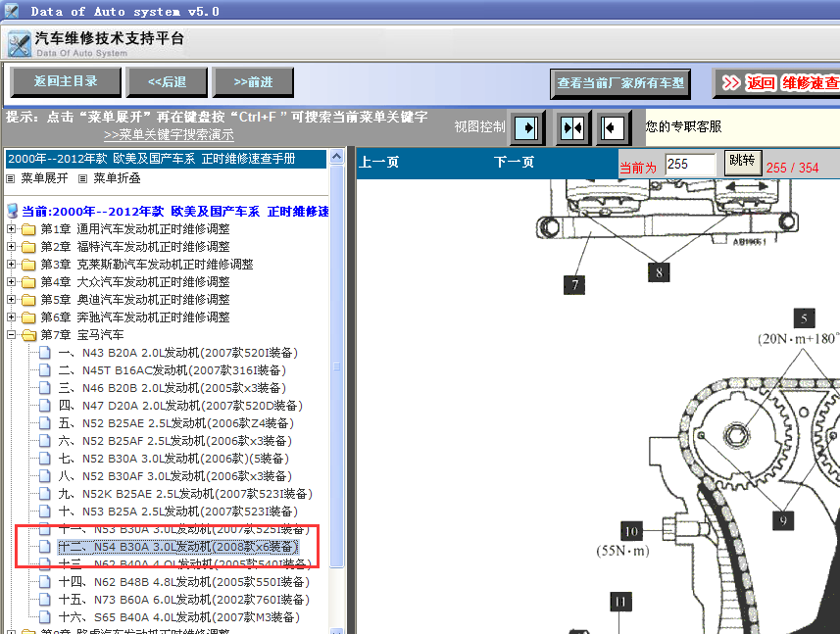This screenshot has height=634, width=840.
Task: Click the page icon beside N43 B20A entry
Action: pos(45,353)
